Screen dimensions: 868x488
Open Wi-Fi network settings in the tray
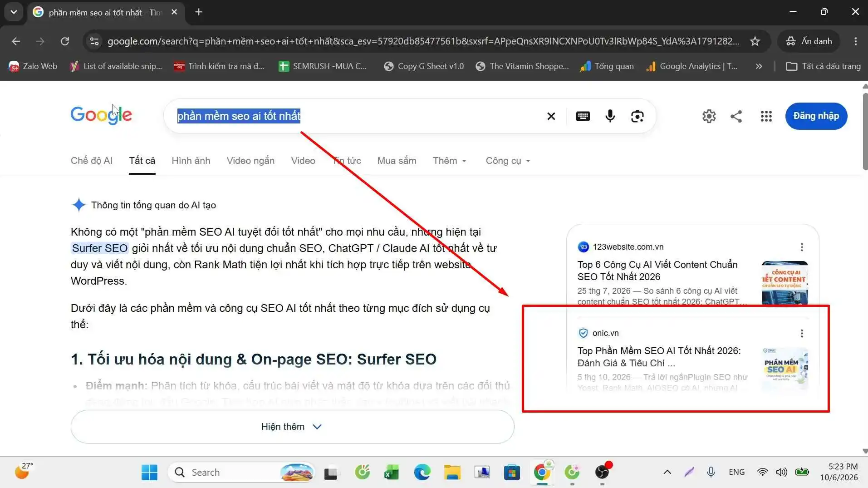click(x=762, y=472)
